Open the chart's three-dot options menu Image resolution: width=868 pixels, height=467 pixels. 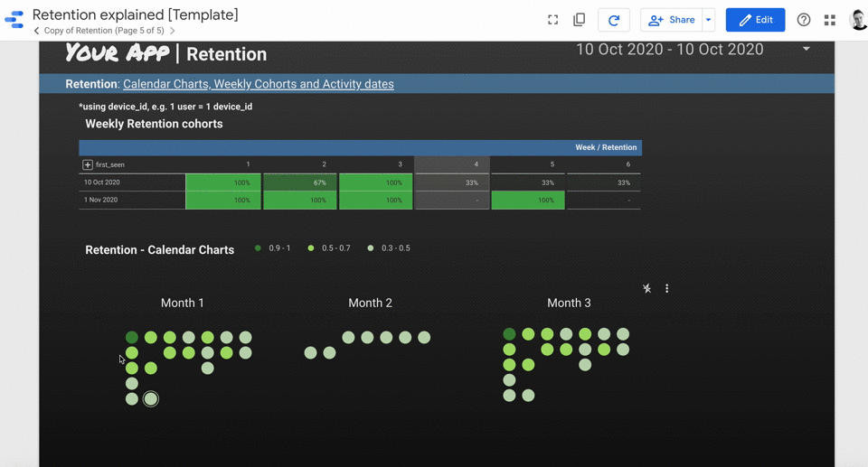pyautogui.click(x=667, y=289)
